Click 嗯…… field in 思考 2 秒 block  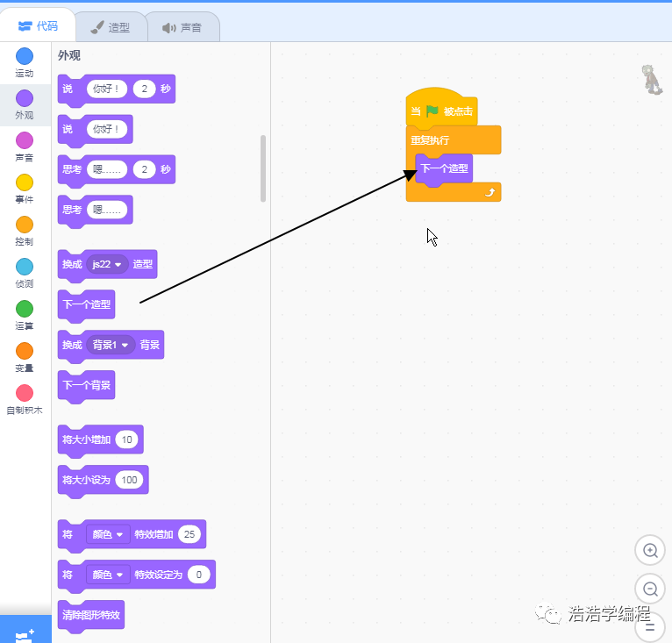click(x=107, y=169)
